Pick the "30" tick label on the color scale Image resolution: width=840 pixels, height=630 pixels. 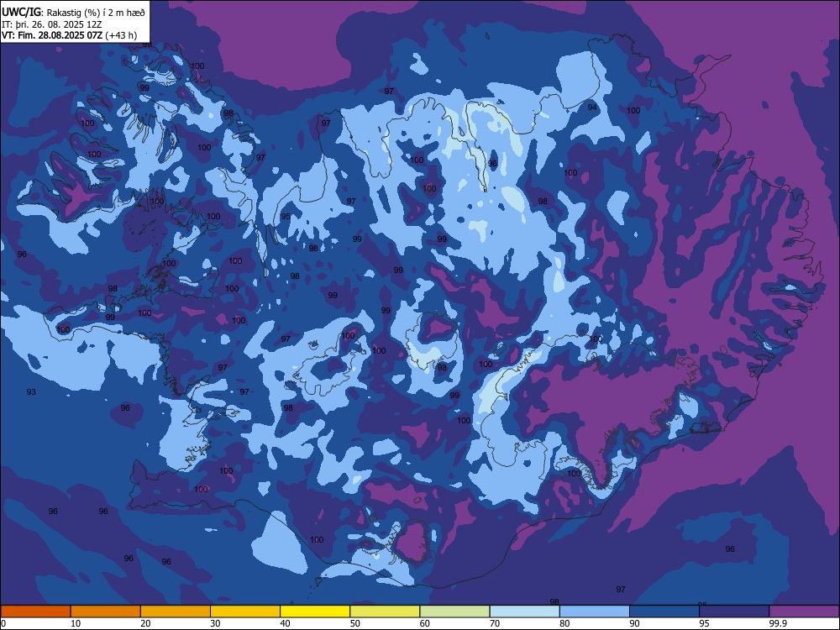pyautogui.click(x=215, y=623)
